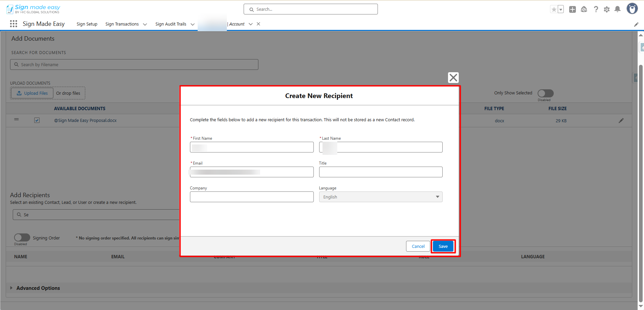This screenshot has height=310, width=644.
Task: Open the Notifications bell icon
Action: pyautogui.click(x=617, y=9)
